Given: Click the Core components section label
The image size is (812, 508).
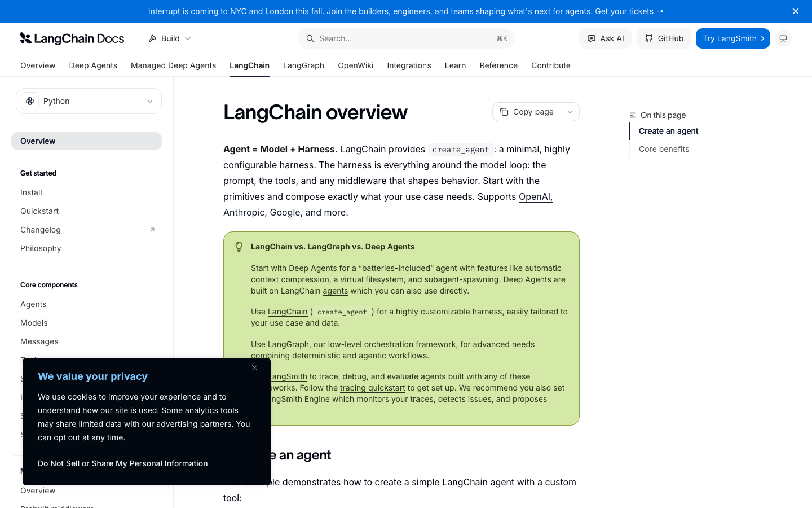Looking at the screenshot, I should click(x=49, y=285).
